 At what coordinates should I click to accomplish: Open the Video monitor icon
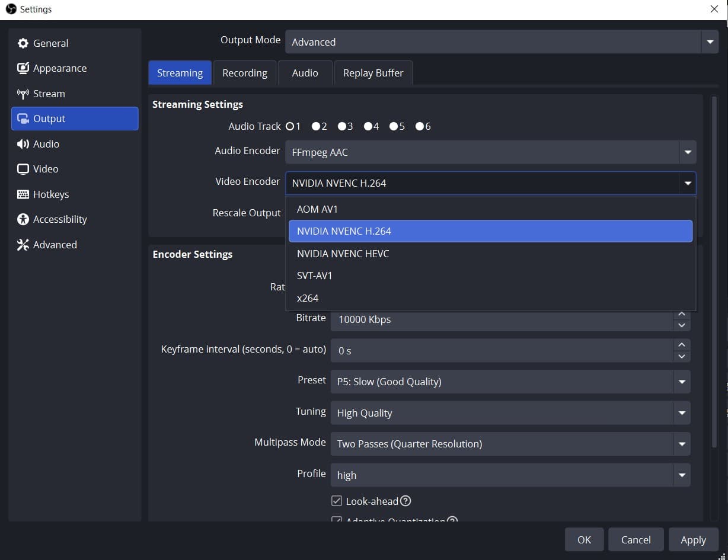coord(23,169)
